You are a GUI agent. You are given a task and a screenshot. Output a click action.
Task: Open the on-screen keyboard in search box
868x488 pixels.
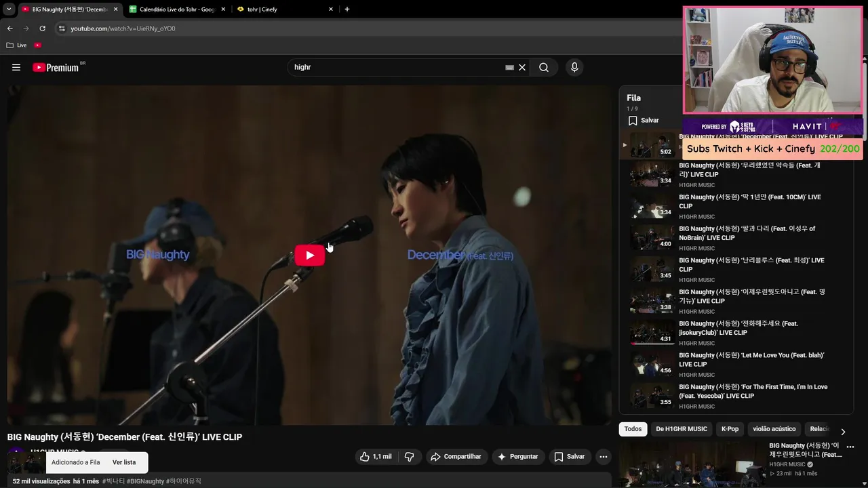point(509,68)
